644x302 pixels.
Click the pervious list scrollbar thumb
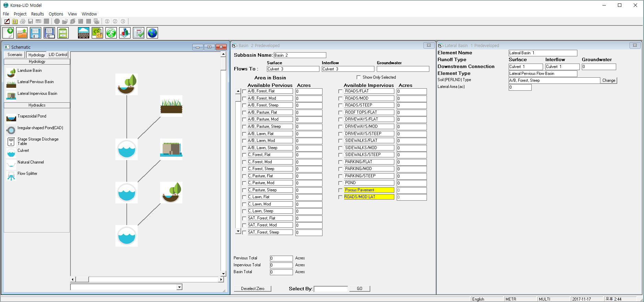(238, 98)
